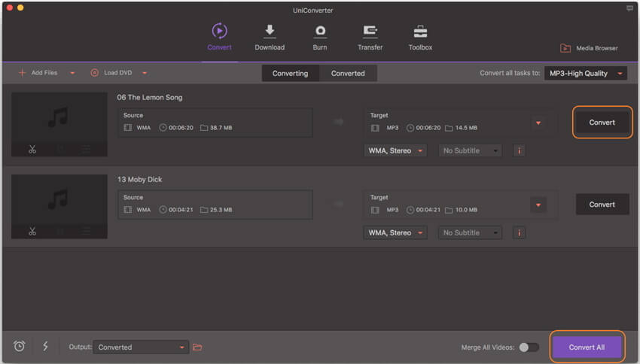The height and width of the screenshot is (364, 640).
Task: Open the MP3-High Quality format dropdown
Action: pos(585,74)
